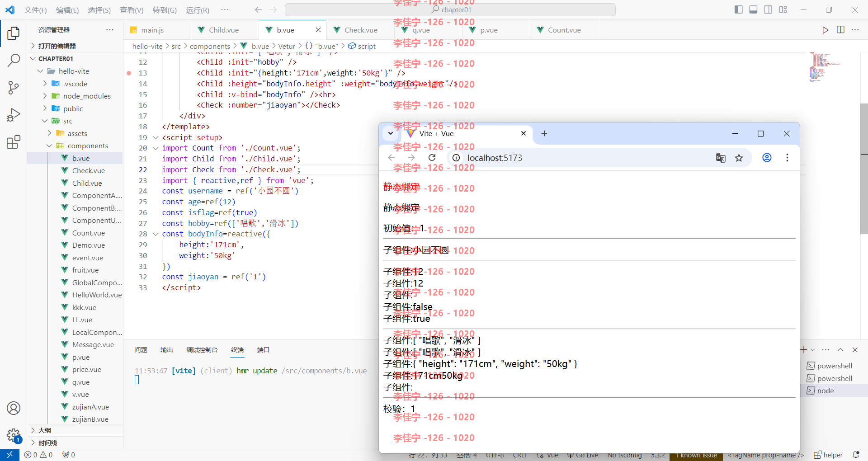Open the Debug Console panel tab
The image size is (868, 461).
[202, 350]
